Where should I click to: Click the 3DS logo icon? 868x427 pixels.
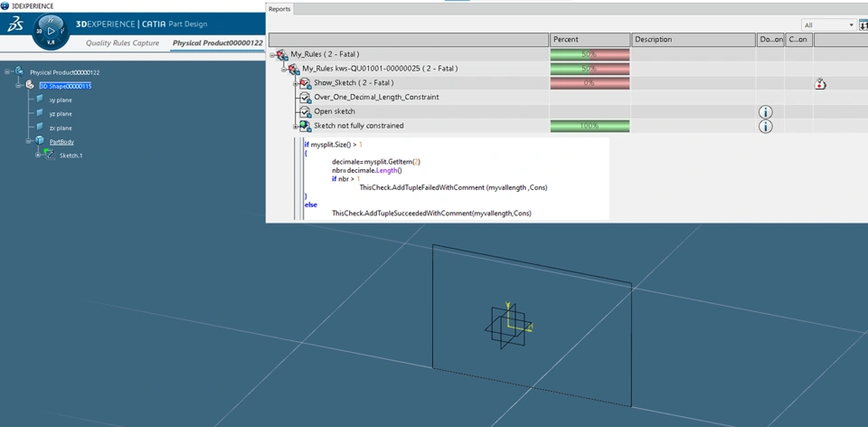coord(15,25)
